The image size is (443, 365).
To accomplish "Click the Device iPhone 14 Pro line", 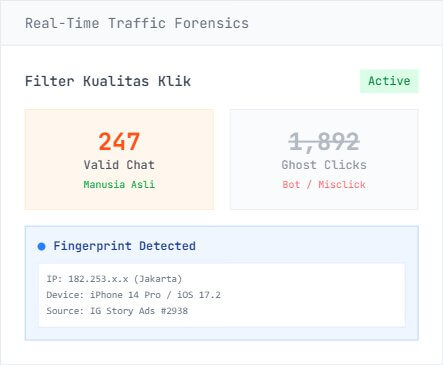I will [x=133, y=295].
